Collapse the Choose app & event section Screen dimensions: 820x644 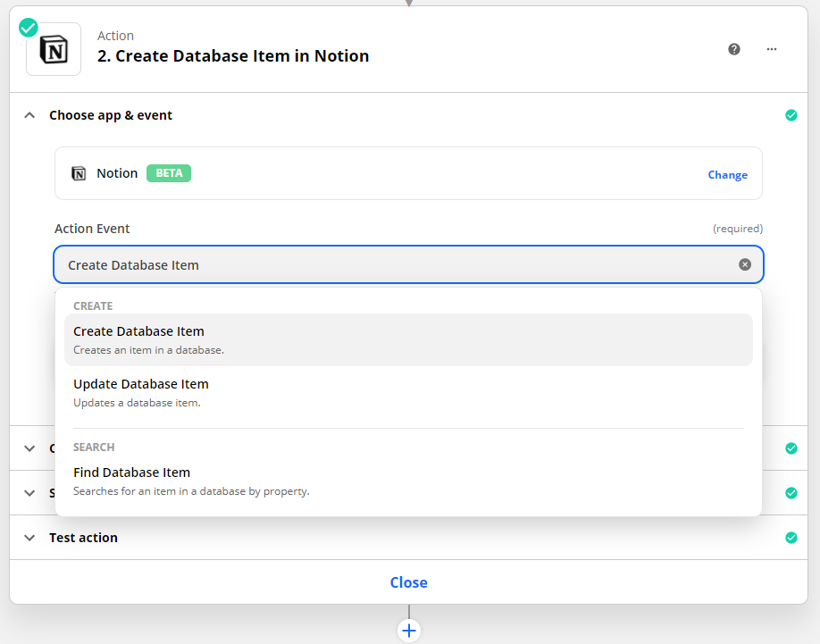click(x=29, y=115)
